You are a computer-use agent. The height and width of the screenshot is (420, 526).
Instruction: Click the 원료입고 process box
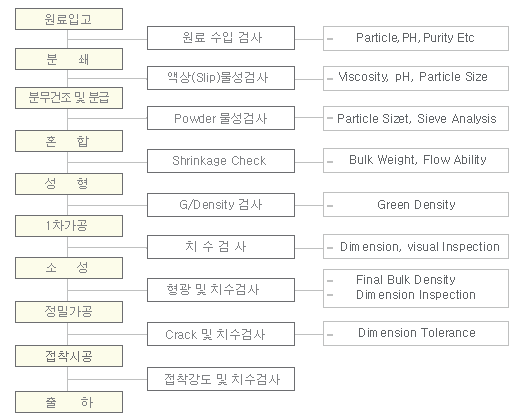pyautogui.click(x=69, y=19)
